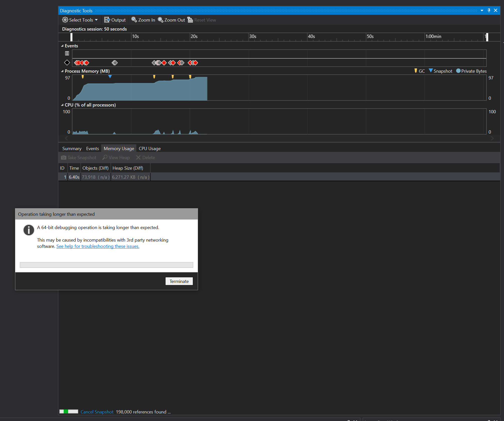Click the Take Snapshot camera icon
504x421 pixels.
pyautogui.click(x=63, y=157)
